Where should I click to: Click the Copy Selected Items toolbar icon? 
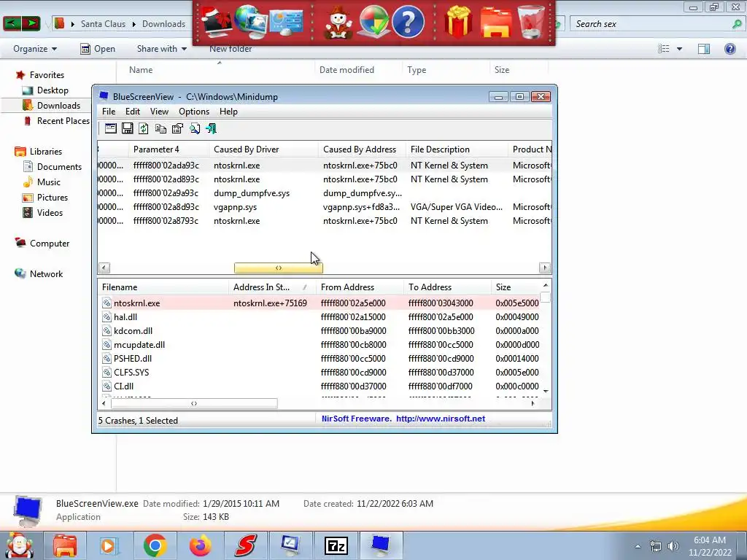point(160,128)
